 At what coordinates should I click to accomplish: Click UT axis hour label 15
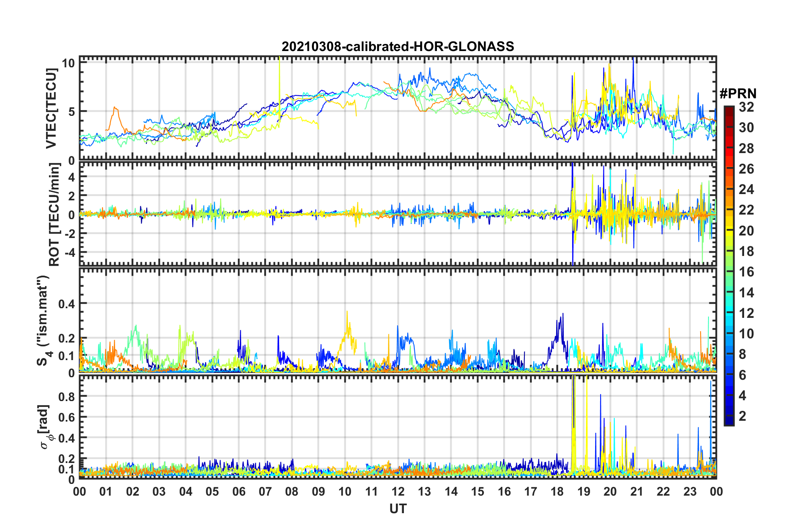(478, 491)
